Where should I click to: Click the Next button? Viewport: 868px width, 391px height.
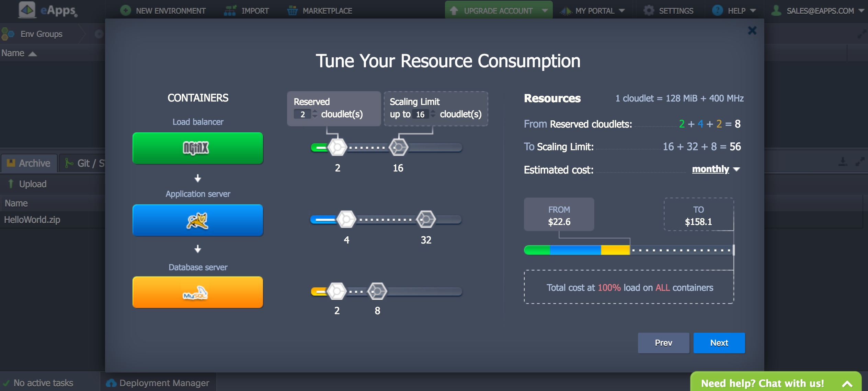[719, 343]
